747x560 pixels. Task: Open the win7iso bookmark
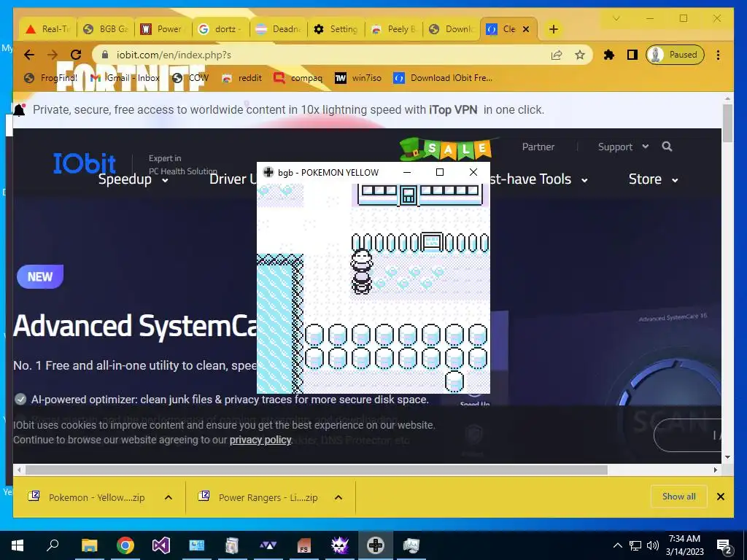358,77
